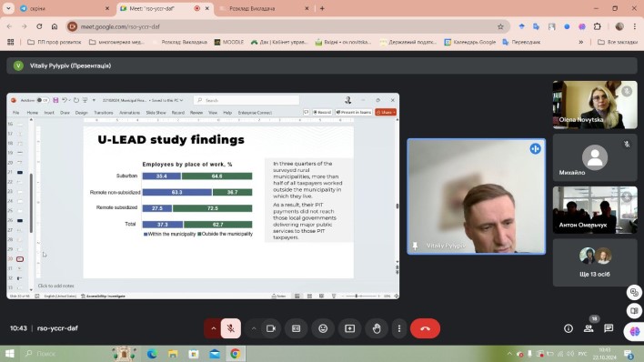Click the present screen icon
Screen dimensions: 644x362
point(349,328)
